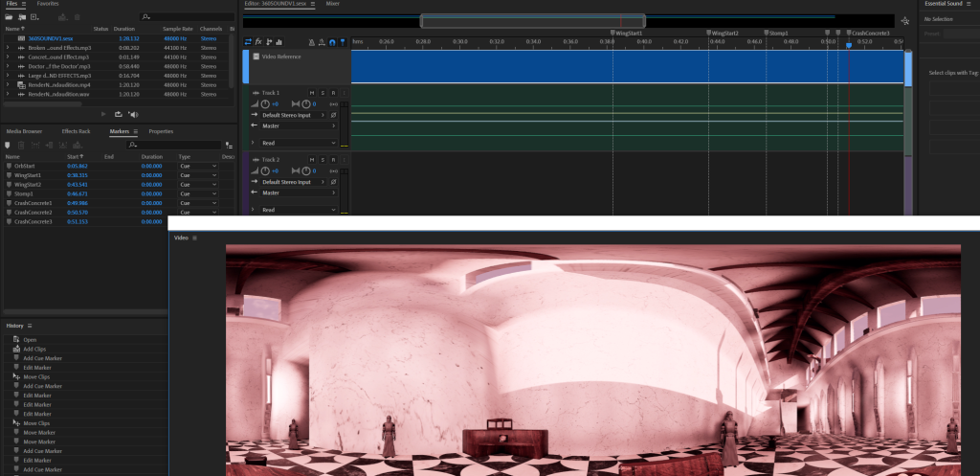Image resolution: width=980 pixels, height=476 pixels.
Task: Select the Move Clips history entry
Action: coord(37,376)
